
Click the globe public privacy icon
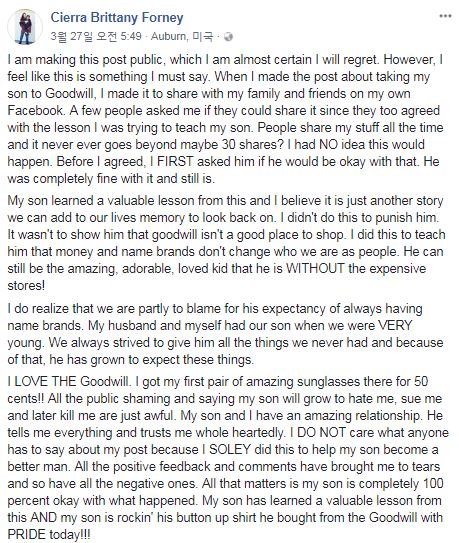point(228,36)
